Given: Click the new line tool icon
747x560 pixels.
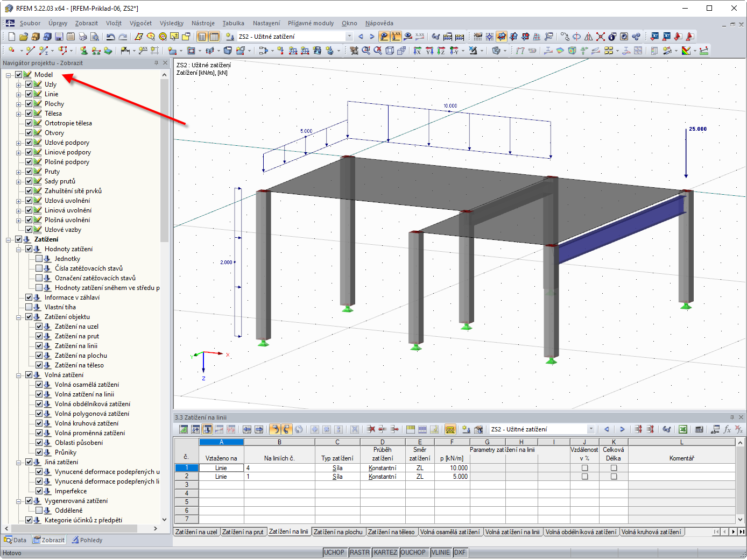Looking at the screenshot, I should [x=30, y=51].
